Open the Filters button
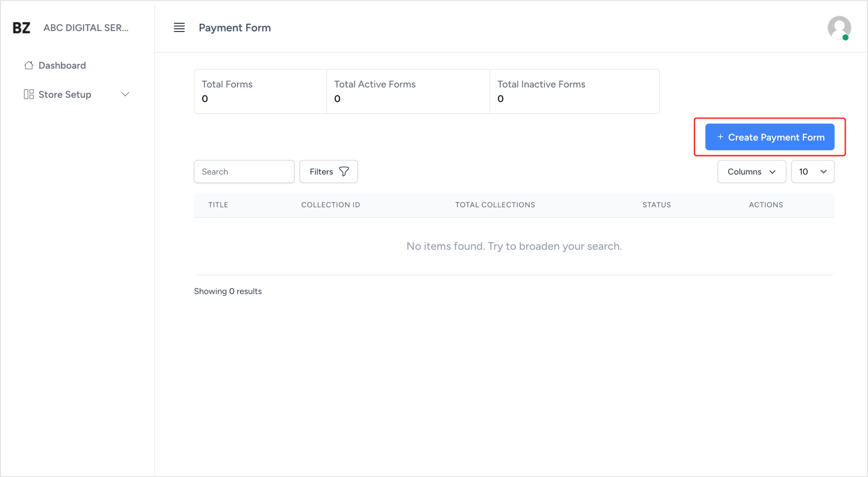868x477 pixels. tap(328, 172)
